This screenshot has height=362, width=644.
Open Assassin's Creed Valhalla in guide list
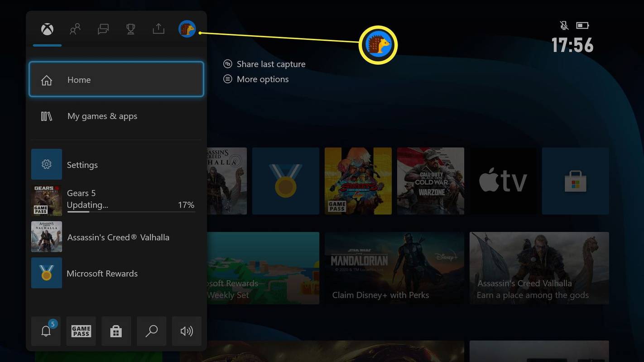point(116,237)
